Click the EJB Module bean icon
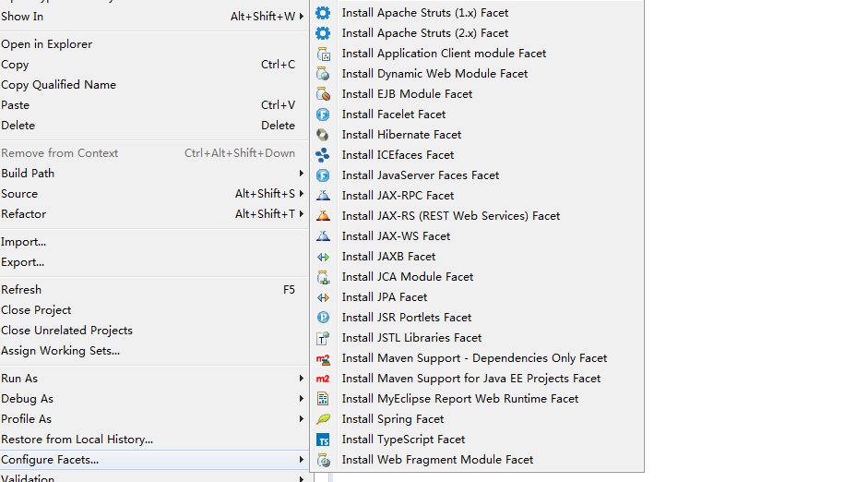 click(323, 94)
